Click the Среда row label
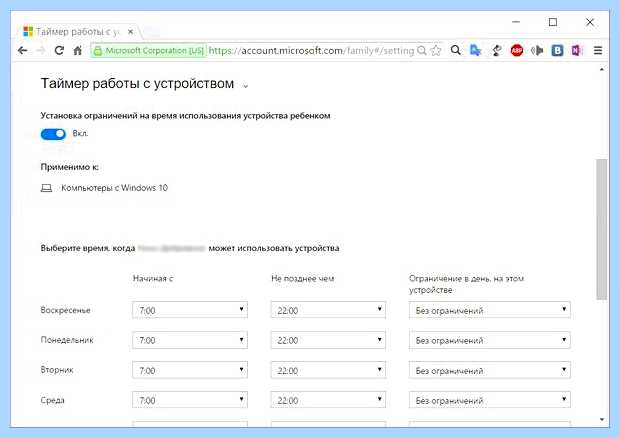Viewport: 620px width, 438px height. click(x=52, y=400)
